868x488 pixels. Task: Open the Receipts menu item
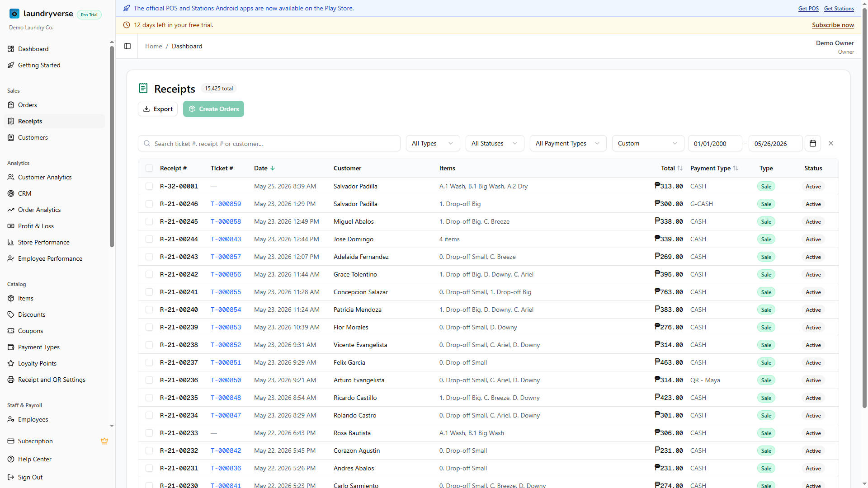[x=54, y=121]
